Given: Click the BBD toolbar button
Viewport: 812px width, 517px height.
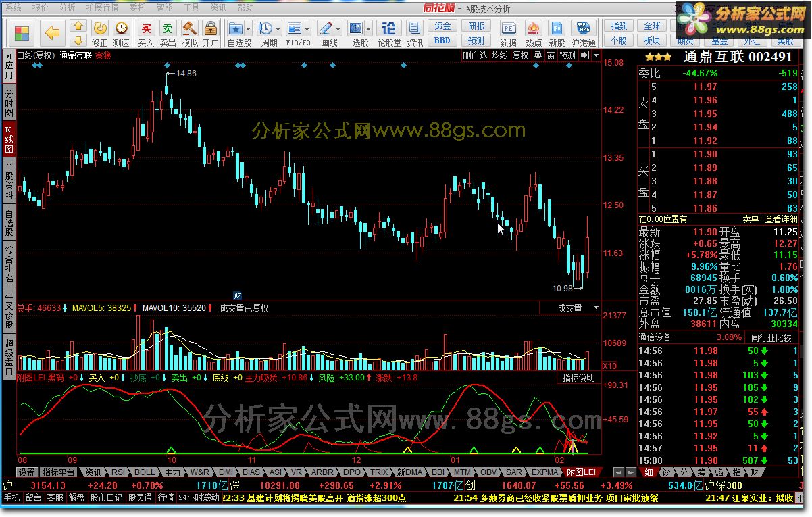Looking at the screenshot, I should [442, 40].
